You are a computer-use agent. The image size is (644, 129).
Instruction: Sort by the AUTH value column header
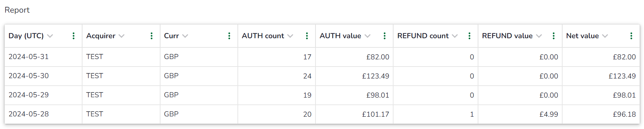coord(340,36)
